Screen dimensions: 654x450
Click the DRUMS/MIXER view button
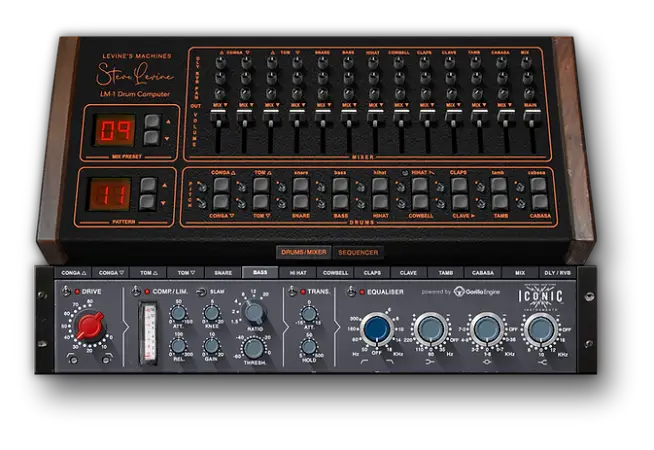304,253
